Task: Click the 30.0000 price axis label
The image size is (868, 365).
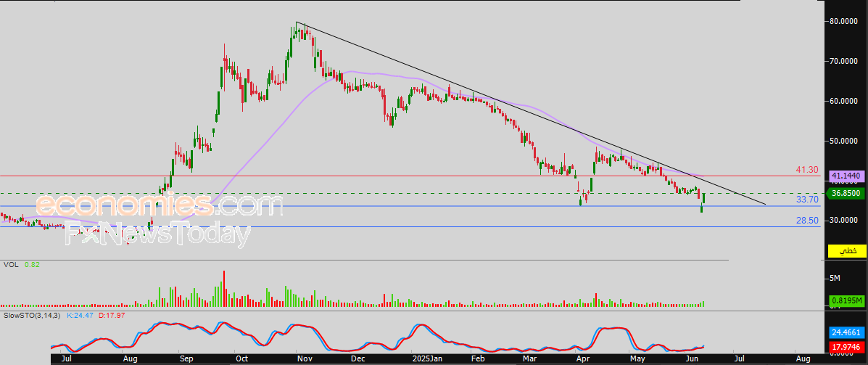Action: click(843, 221)
